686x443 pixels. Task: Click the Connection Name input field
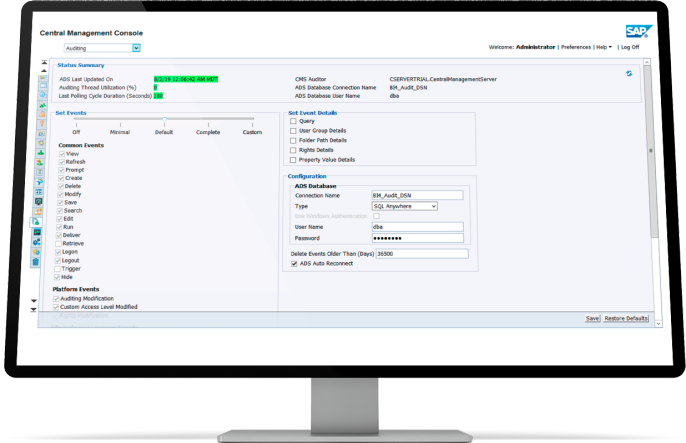(x=417, y=195)
